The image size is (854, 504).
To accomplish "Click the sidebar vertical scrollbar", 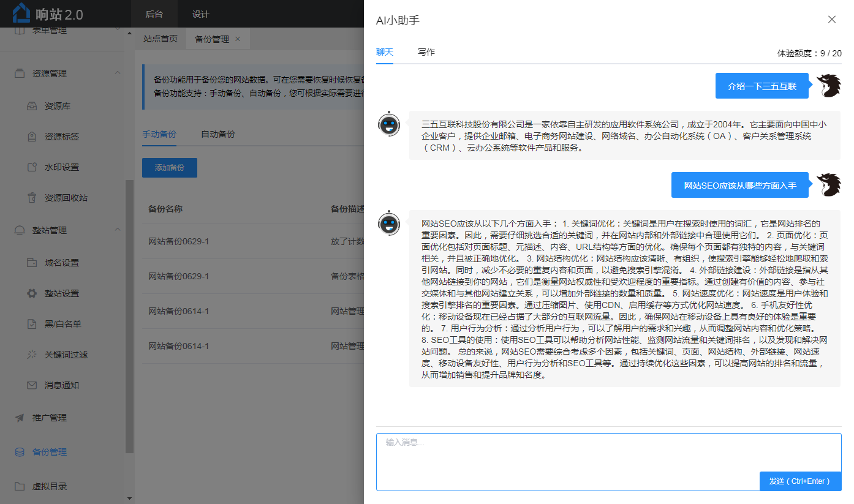I will 129,306.
